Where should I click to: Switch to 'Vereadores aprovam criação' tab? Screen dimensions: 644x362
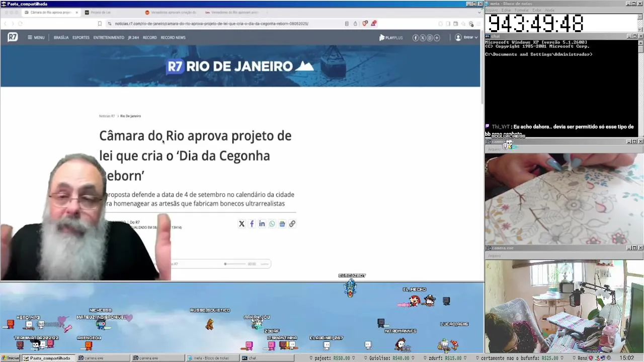[x=170, y=12]
